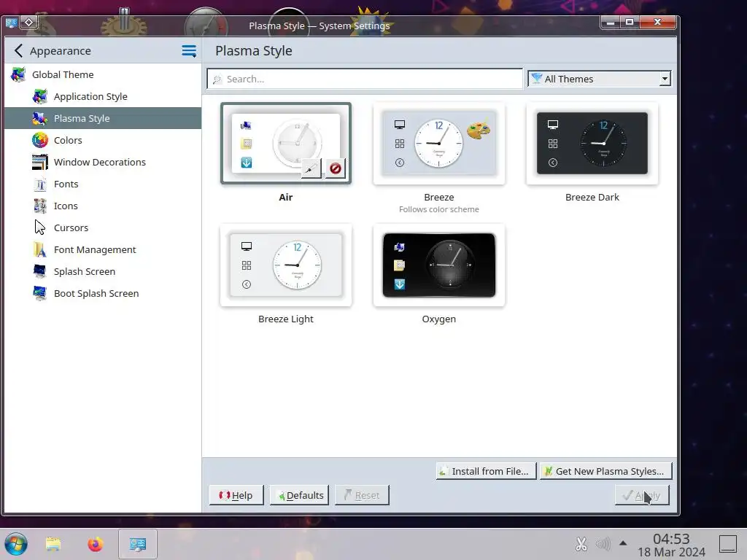The image size is (747, 560).
Task: Open the window menu icon in title bar
Action: [x=12, y=23]
